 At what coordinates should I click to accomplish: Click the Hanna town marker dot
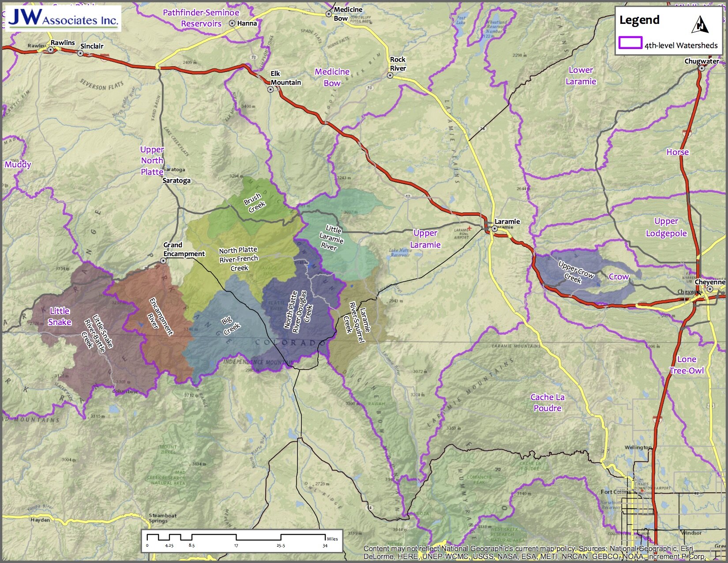click(x=233, y=24)
